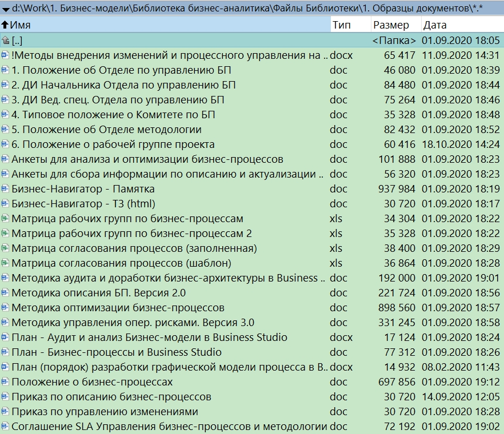
Task: Click xls icon of 'Матрица согласования процессов (шаблон)'
Action: tap(5, 263)
